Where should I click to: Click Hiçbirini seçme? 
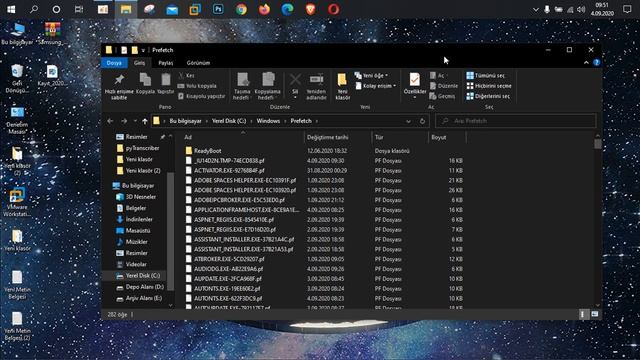[x=489, y=86]
